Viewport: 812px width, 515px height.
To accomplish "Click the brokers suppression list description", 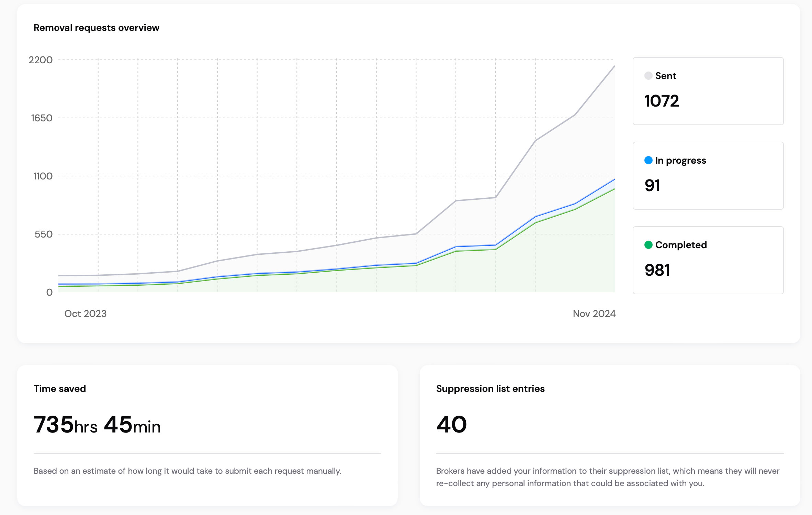I will coord(608,477).
